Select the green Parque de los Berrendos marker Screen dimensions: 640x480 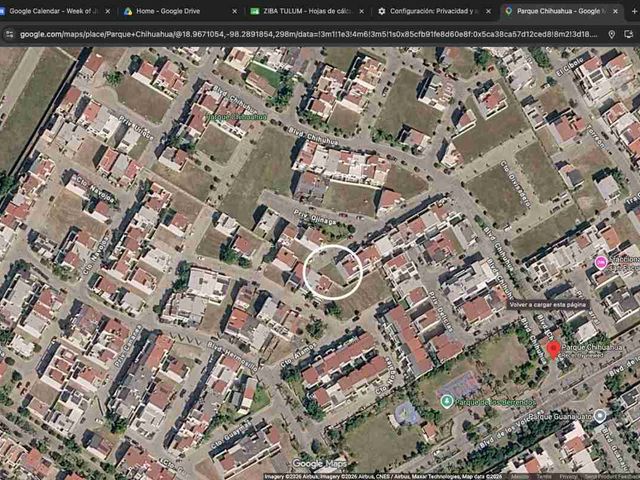point(447,401)
